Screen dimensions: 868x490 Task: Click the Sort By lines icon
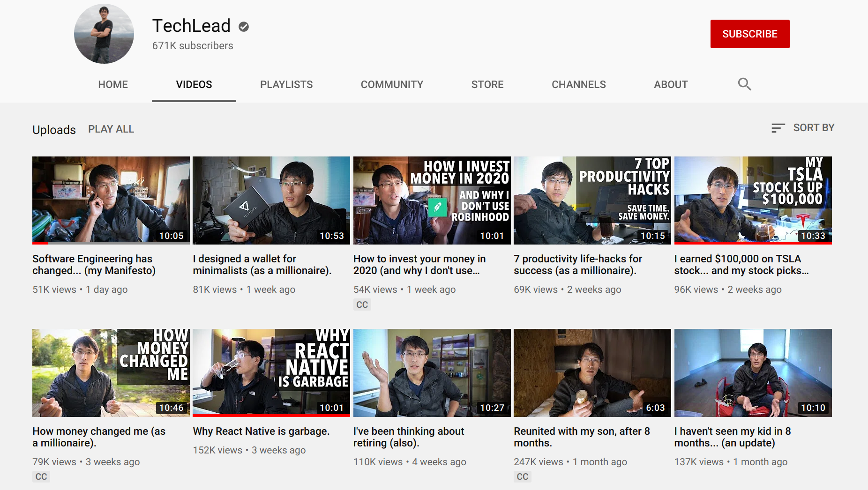click(x=778, y=128)
